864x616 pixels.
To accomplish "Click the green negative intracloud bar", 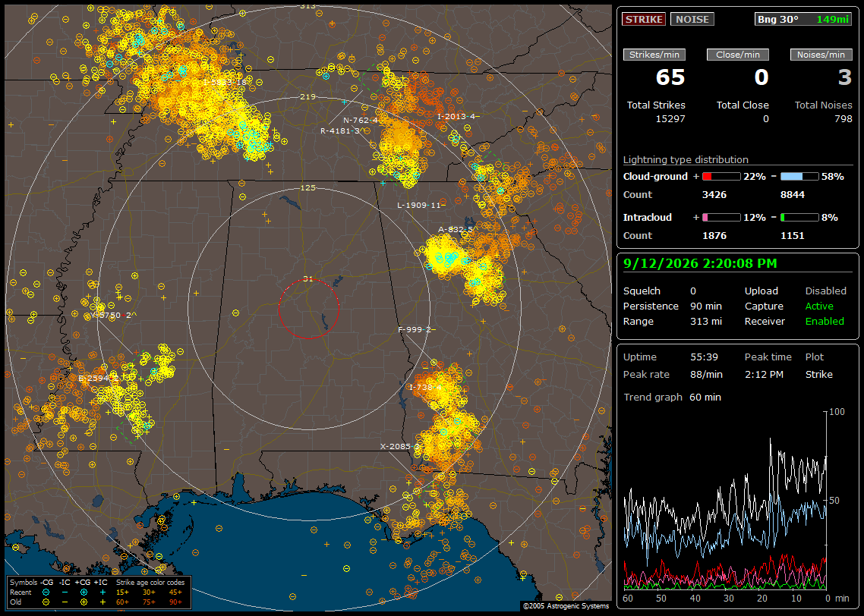I will 799,218.
